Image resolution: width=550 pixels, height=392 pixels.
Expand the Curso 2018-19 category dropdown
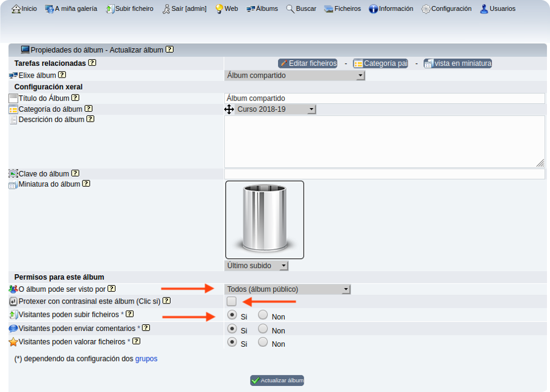275,109
